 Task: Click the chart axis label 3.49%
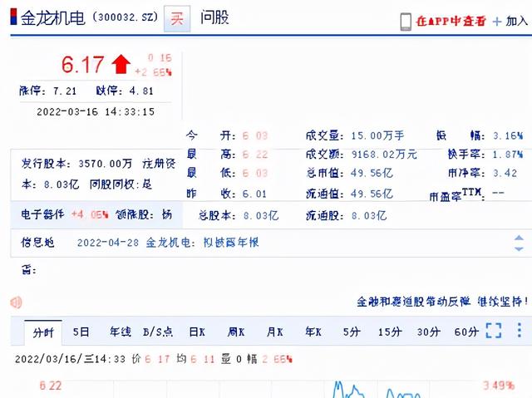click(499, 386)
